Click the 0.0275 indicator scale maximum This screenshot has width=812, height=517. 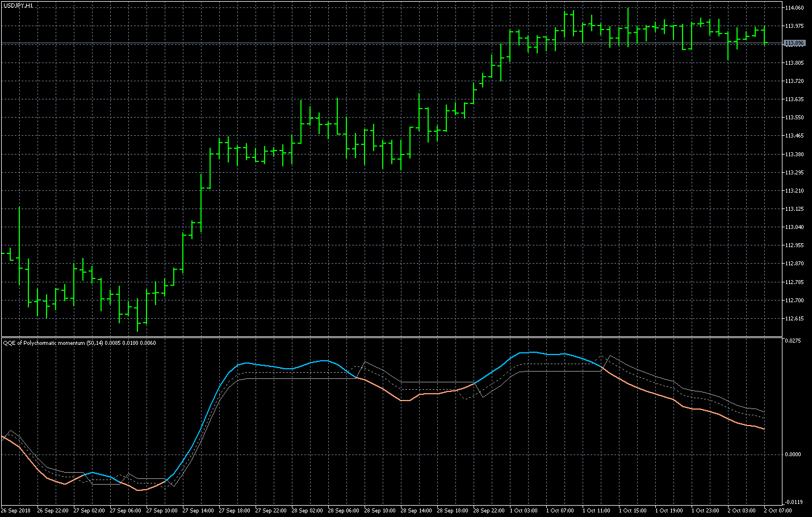click(793, 341)
